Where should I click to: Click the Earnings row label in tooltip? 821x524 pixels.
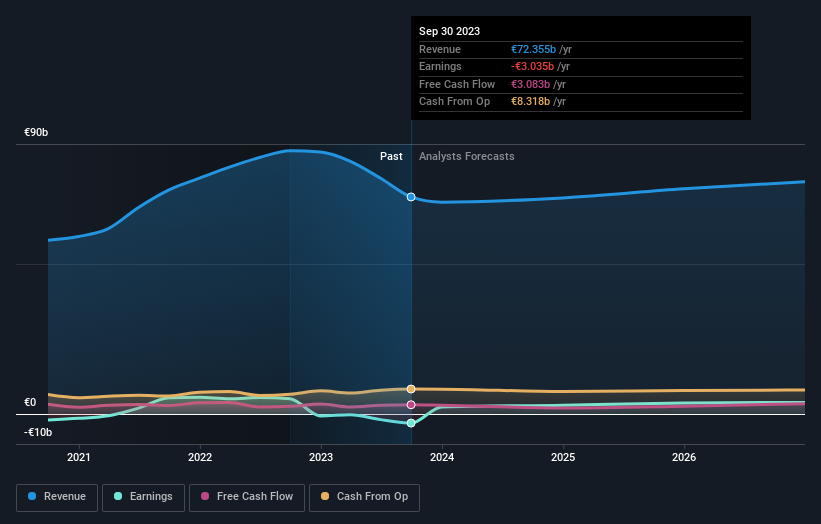[x=440, y=66]
